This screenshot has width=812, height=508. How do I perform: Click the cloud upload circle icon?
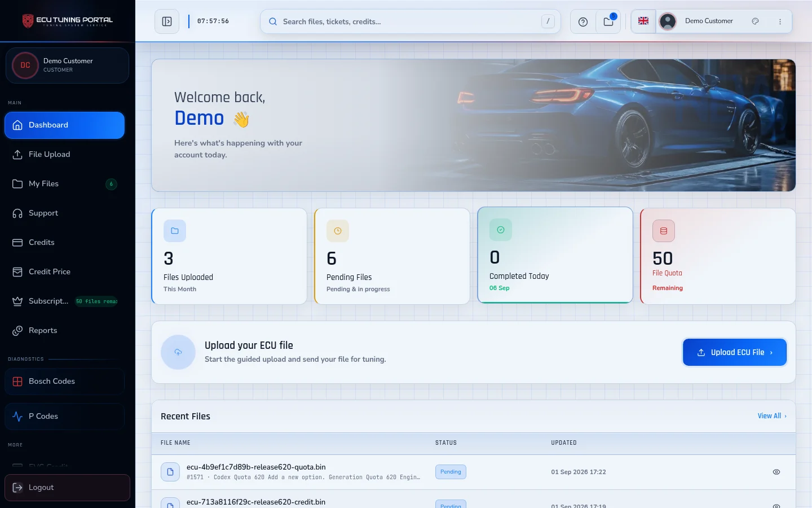click(x=178, y=352)
